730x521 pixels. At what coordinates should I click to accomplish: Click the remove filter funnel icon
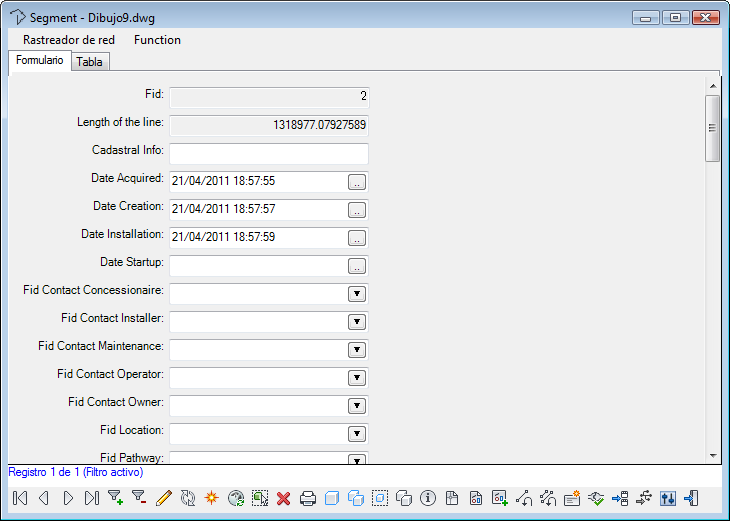point(139,498)
